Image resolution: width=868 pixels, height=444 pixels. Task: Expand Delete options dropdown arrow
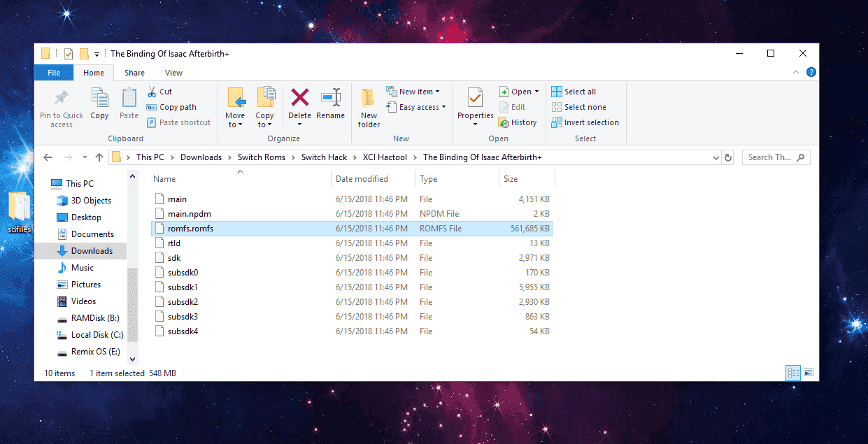(x=299, y=124)
